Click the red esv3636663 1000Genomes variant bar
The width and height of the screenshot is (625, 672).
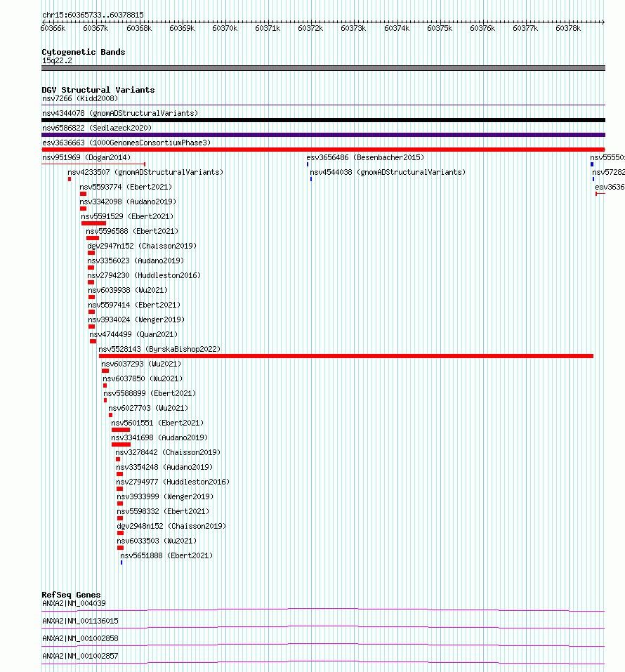tap(323, 150)
